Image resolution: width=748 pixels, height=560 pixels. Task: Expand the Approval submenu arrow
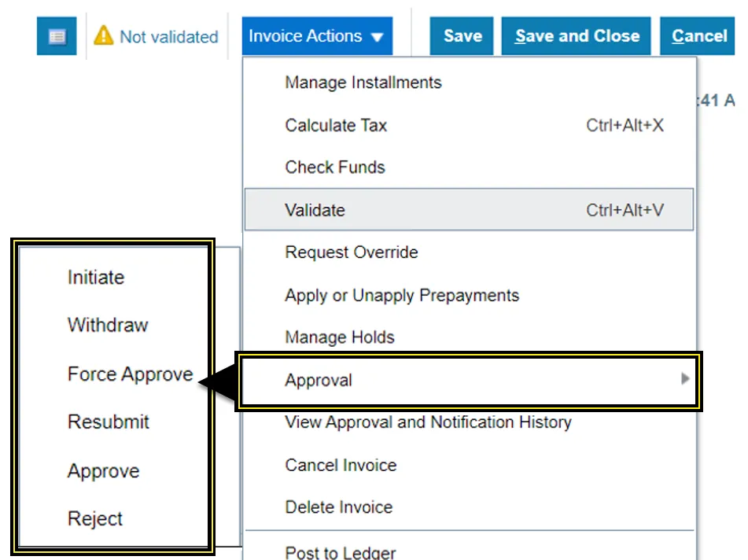(x=685, y=380)
